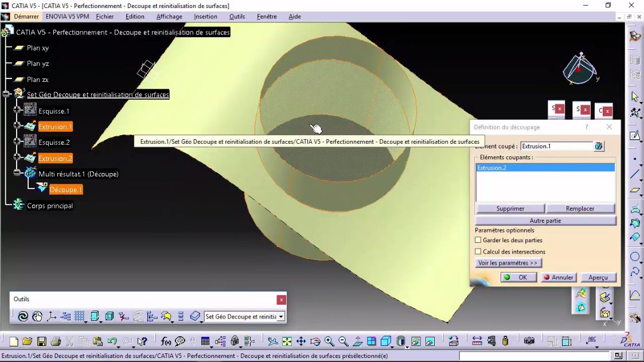Select the Pan arrows icon
Image resolution: width=644 pixels, height=362 pixels.
point(301,341)
